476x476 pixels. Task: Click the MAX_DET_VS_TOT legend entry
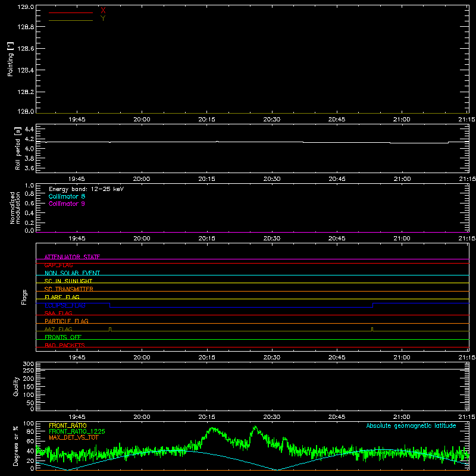(x=74, y=437)
